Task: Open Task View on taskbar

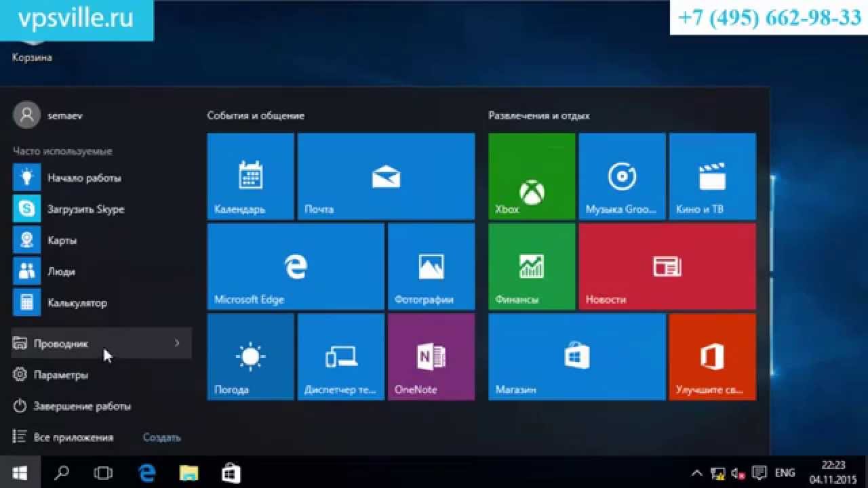Action: point(103,472)
